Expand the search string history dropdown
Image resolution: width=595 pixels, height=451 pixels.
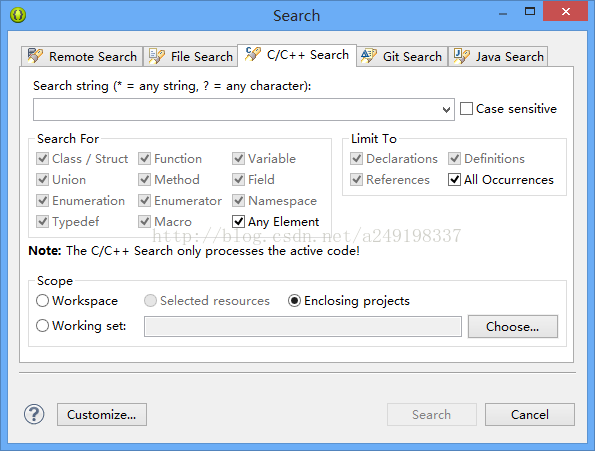(x=446, y=110)
